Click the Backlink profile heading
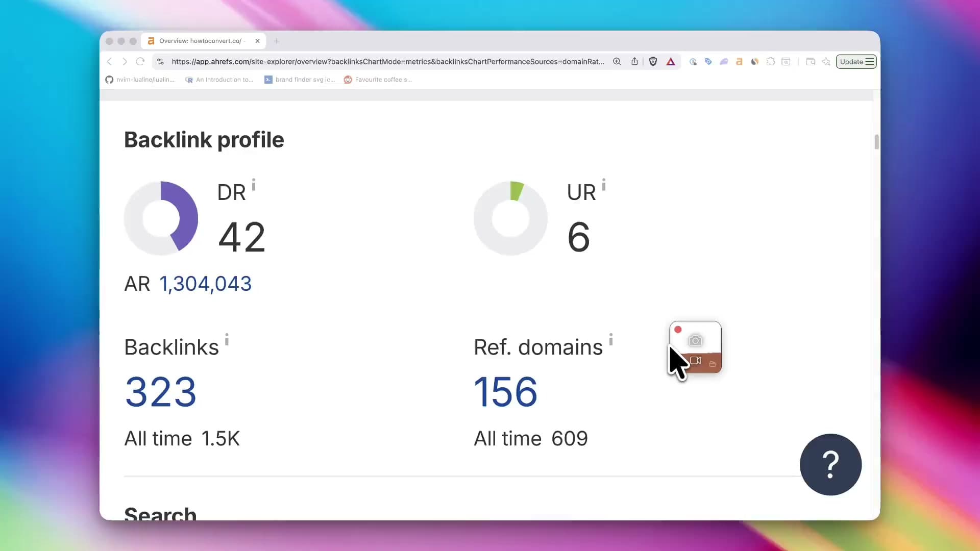 pyautogui.click(x=204, y=140)
